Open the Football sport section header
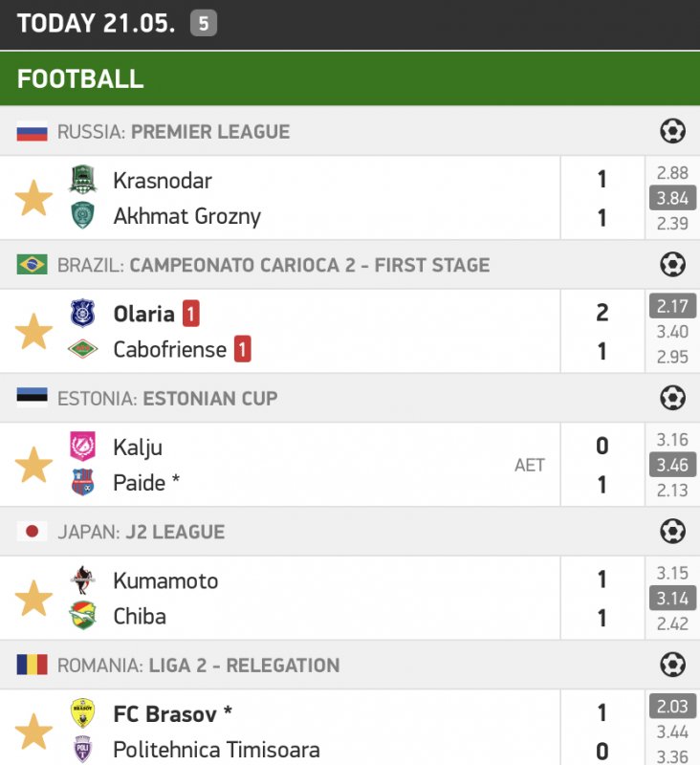 (80, 78)
